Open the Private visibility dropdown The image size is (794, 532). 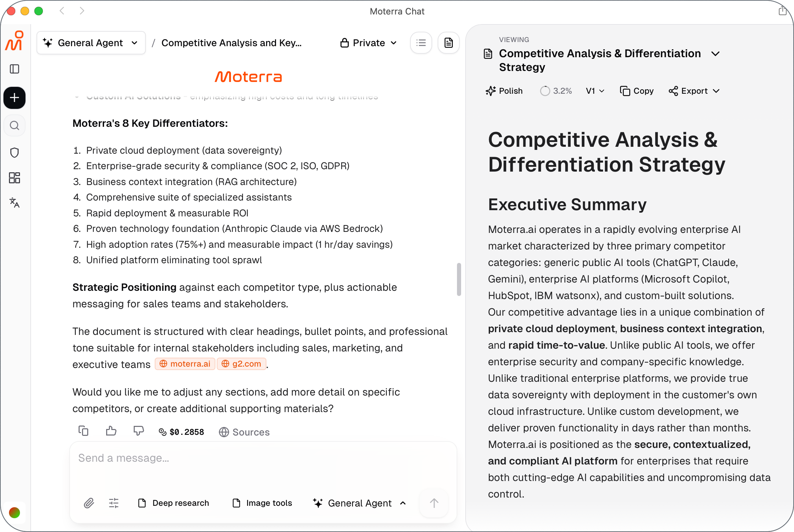368,43
